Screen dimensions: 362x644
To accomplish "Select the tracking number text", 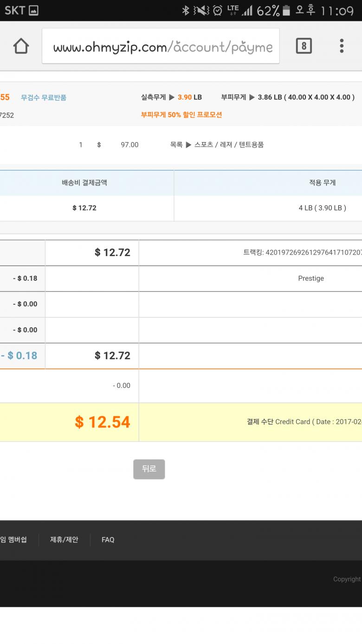I will click(302, 253).
